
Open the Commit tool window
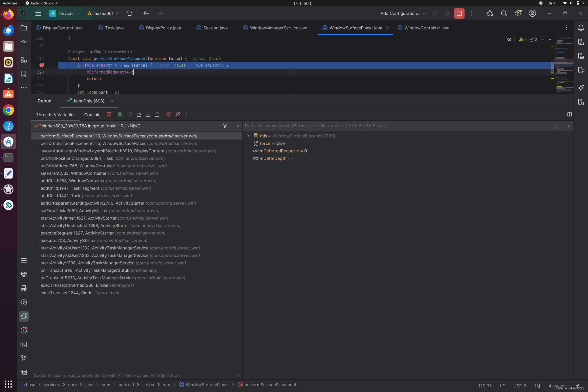pyautogui.click(x=24, y=42)
